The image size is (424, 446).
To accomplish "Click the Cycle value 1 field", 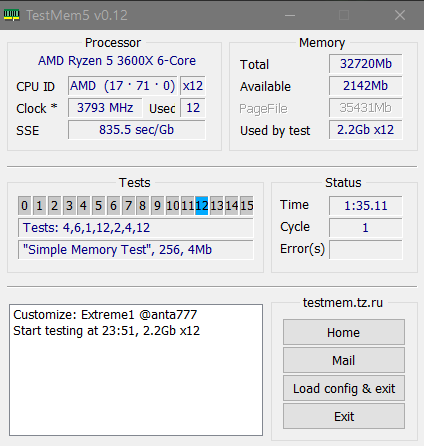I will pos(366,228).
